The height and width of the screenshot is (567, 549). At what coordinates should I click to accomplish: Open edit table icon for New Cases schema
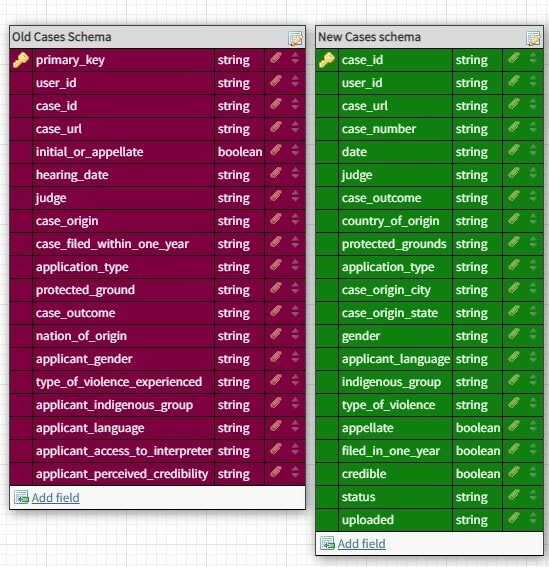[x=533, y=38]
